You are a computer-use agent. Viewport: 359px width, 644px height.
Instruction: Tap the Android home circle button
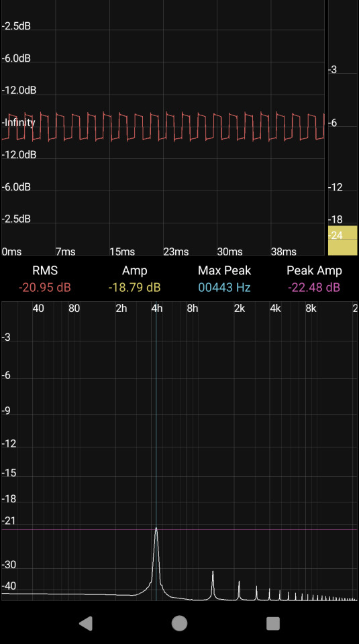(x=180, y=623)
